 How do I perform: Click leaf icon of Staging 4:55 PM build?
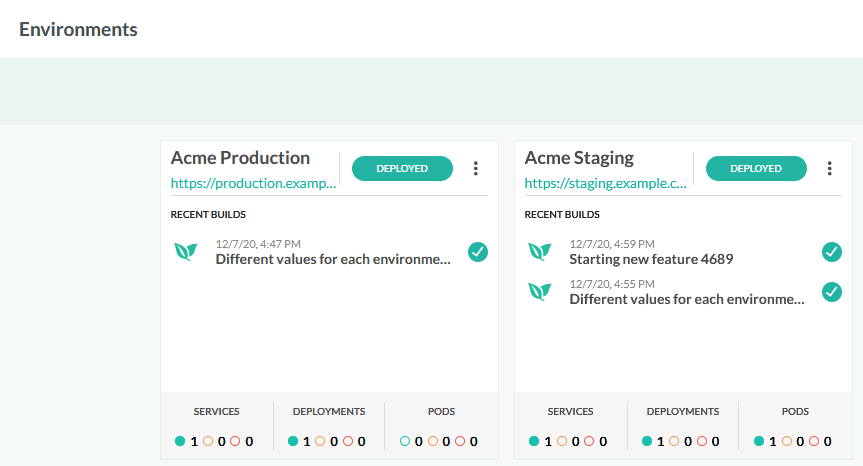click(x=540, y=292)
